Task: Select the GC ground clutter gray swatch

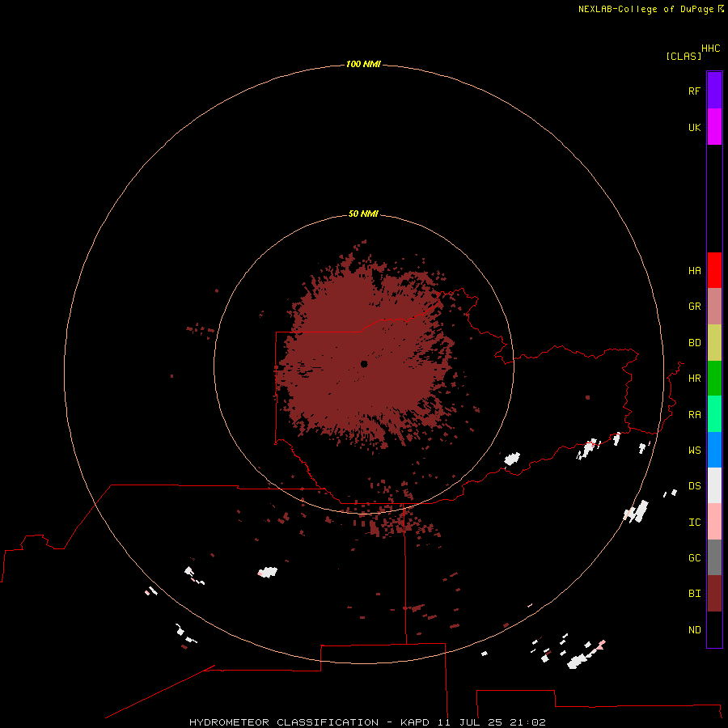Action: (x=714, y=557)
